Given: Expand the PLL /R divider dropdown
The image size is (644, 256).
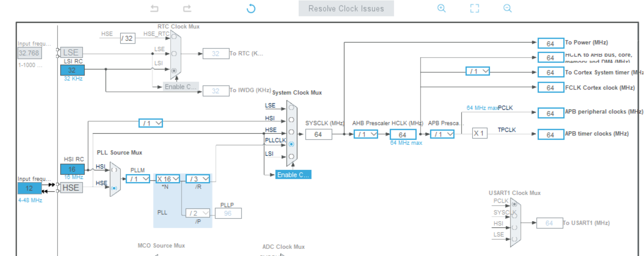Looking at the screenshot, I should tap(198, 179).
